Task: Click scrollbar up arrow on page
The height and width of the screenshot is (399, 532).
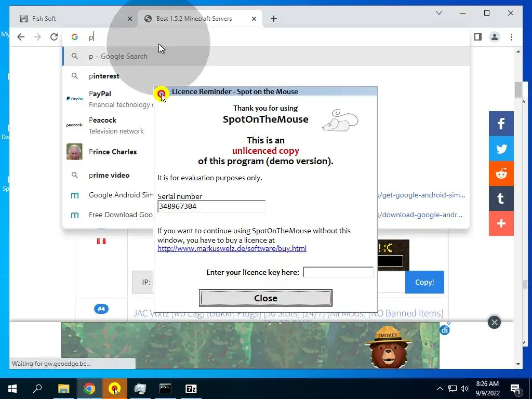Action: tap(518, 51)
